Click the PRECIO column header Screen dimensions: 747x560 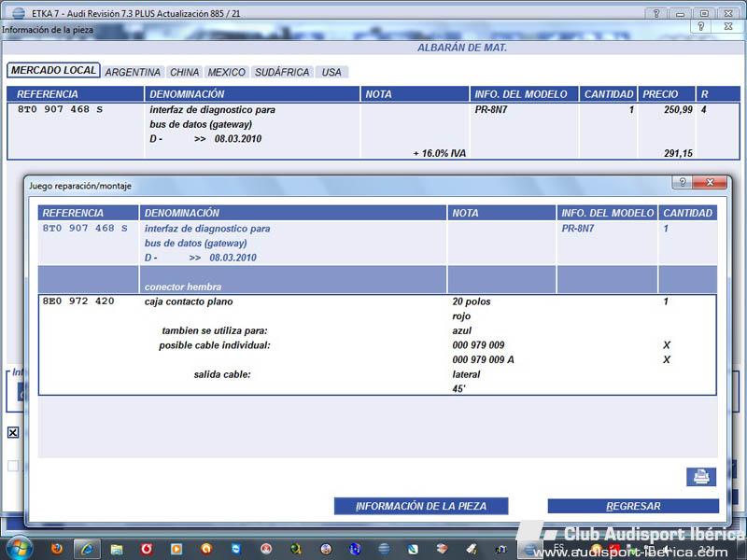pyautogui.click(x=667, y=94)
